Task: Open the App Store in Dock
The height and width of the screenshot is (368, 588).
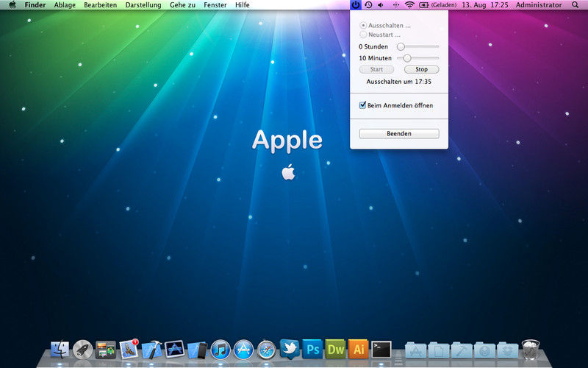Action: click(243, 350)
